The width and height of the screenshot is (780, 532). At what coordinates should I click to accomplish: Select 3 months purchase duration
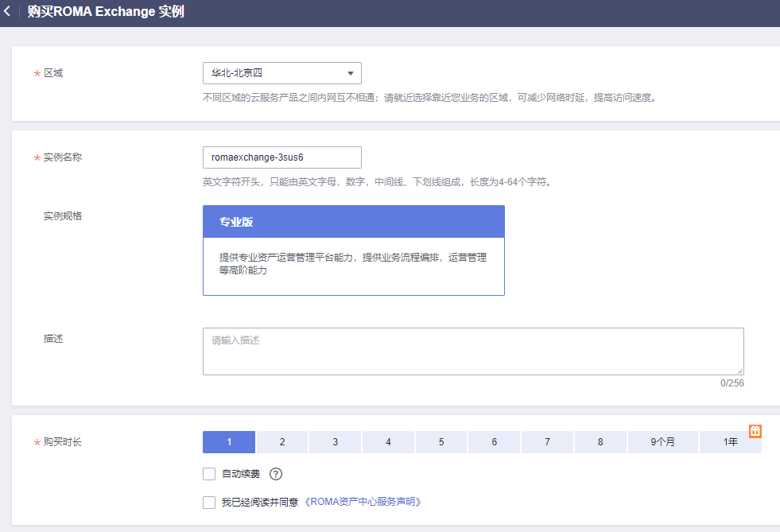pyautogui.click(x=336, y=442)
